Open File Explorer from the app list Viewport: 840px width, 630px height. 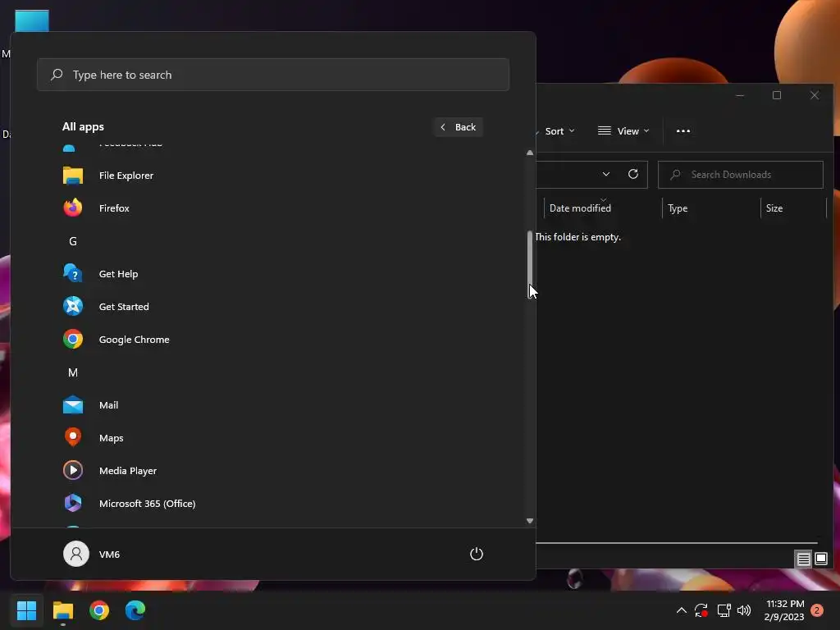(x=273, y=176)
